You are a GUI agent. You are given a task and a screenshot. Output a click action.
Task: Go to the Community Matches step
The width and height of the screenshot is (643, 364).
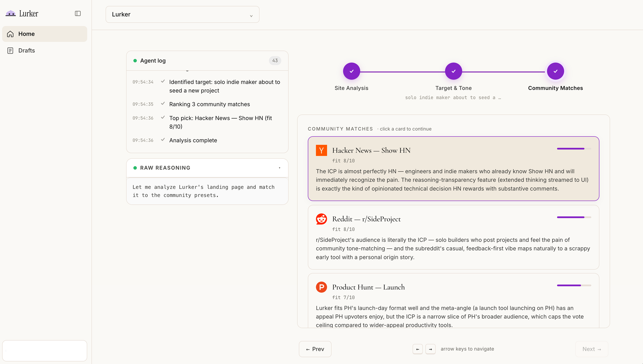coord(555,71)
